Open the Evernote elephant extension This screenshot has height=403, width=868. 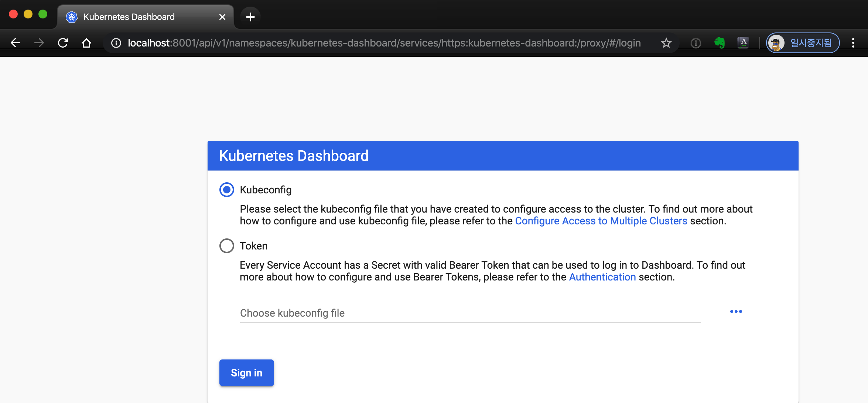pos(719,43)
